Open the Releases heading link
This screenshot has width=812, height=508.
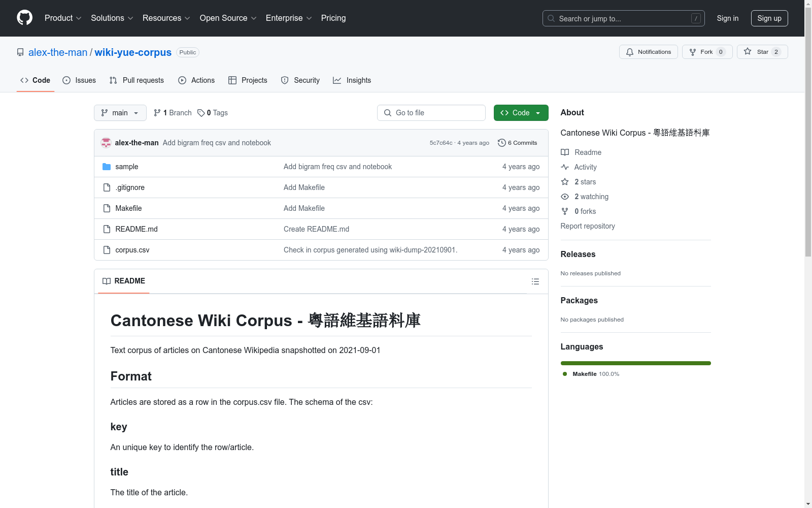pyautogui.click(x=578, y=254)
